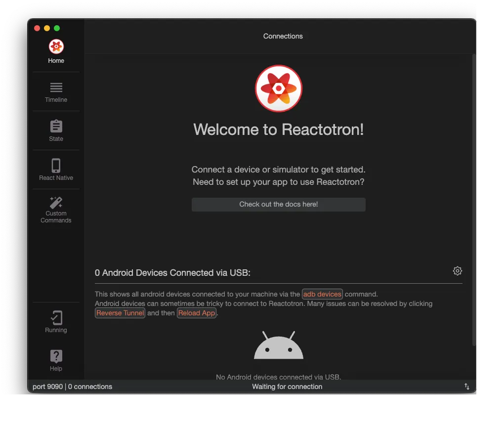
Task: Open the State clipboard panel
Action: point(56,130)
